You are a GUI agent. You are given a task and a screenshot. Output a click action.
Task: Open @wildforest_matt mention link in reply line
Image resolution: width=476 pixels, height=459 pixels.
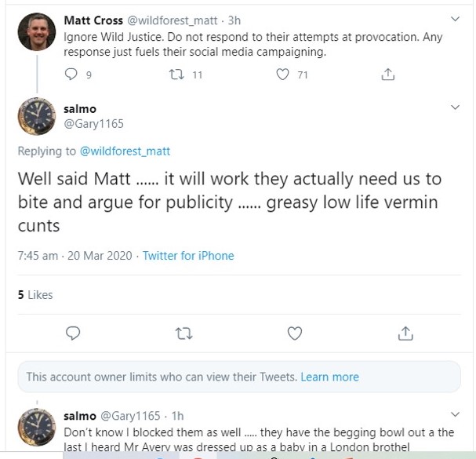(125, 151)
